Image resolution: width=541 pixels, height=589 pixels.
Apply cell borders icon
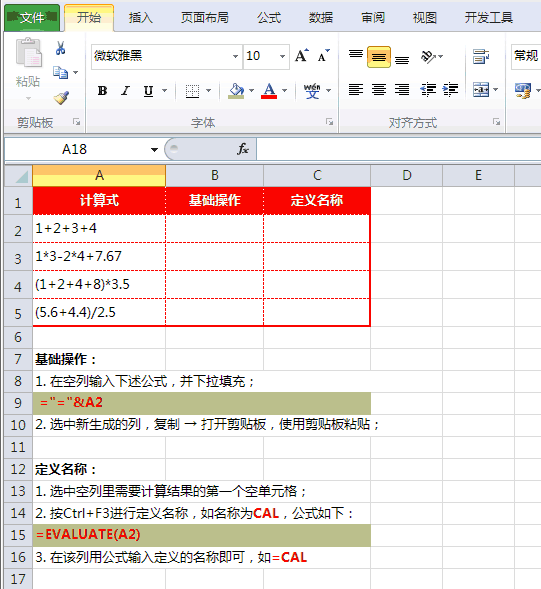pyautogui.click(x=192, y=91)
